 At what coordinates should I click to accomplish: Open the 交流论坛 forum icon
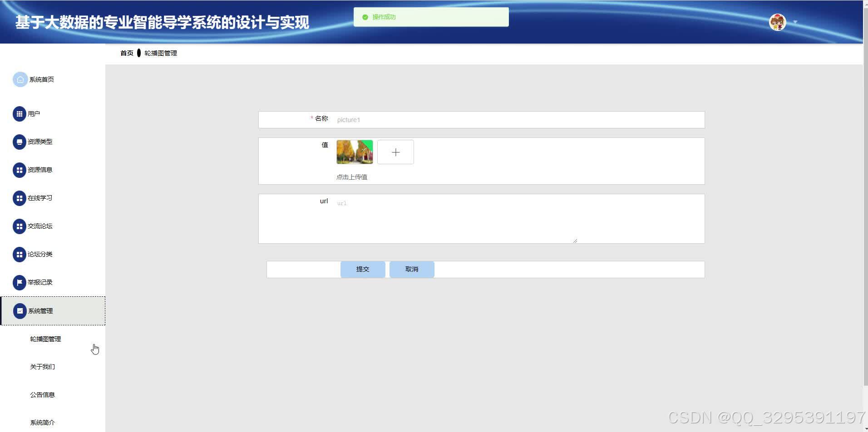tap(20, 226)
